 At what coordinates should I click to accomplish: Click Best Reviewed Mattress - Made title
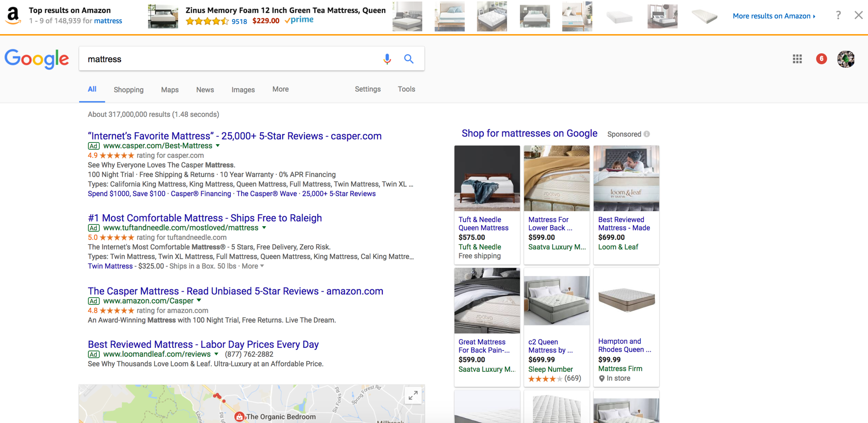624,224
